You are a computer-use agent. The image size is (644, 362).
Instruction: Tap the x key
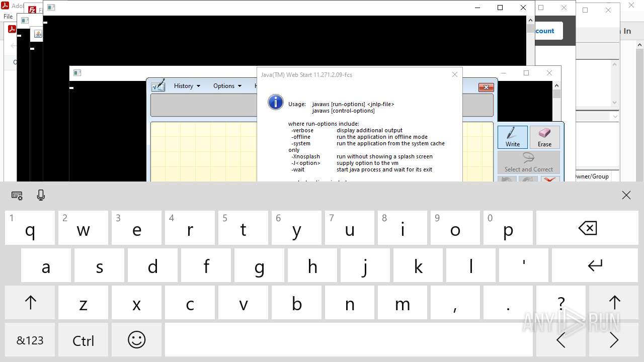click(136, 303)
